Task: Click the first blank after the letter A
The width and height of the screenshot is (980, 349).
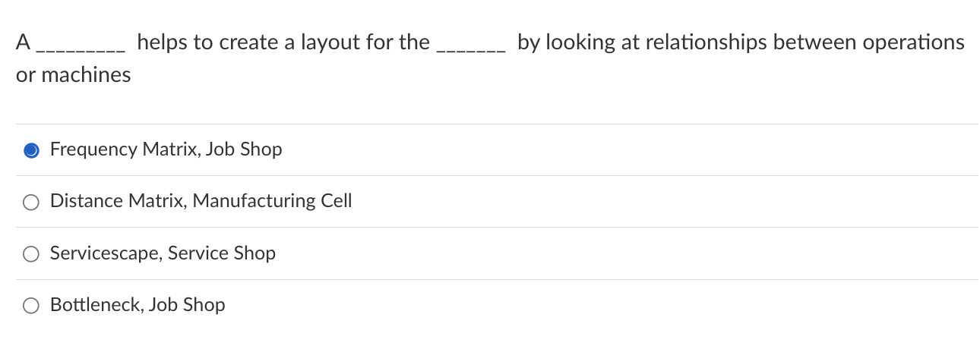Action: [x=81, y=50]
